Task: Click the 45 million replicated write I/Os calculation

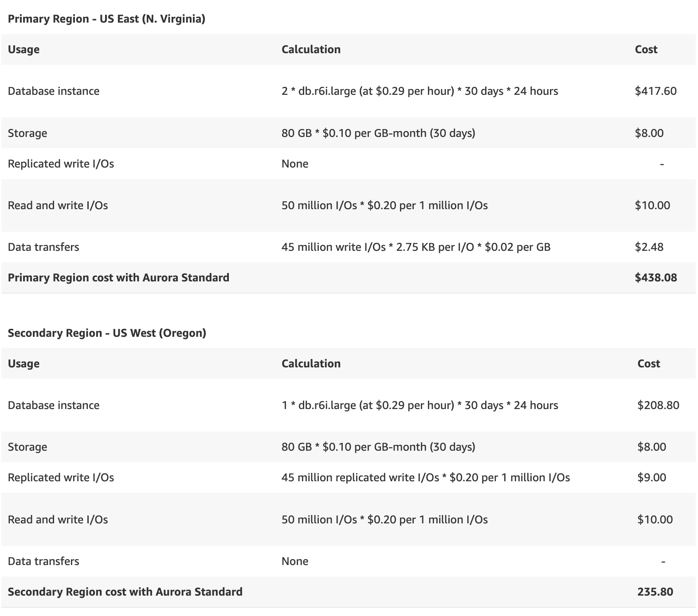Action: click(425, 477)
